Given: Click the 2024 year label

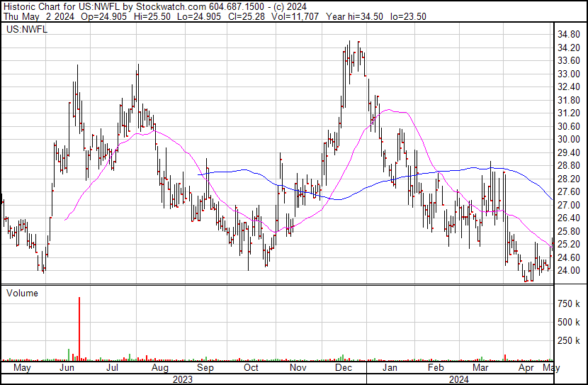Looking at the screenshot, I should point(459,379).
